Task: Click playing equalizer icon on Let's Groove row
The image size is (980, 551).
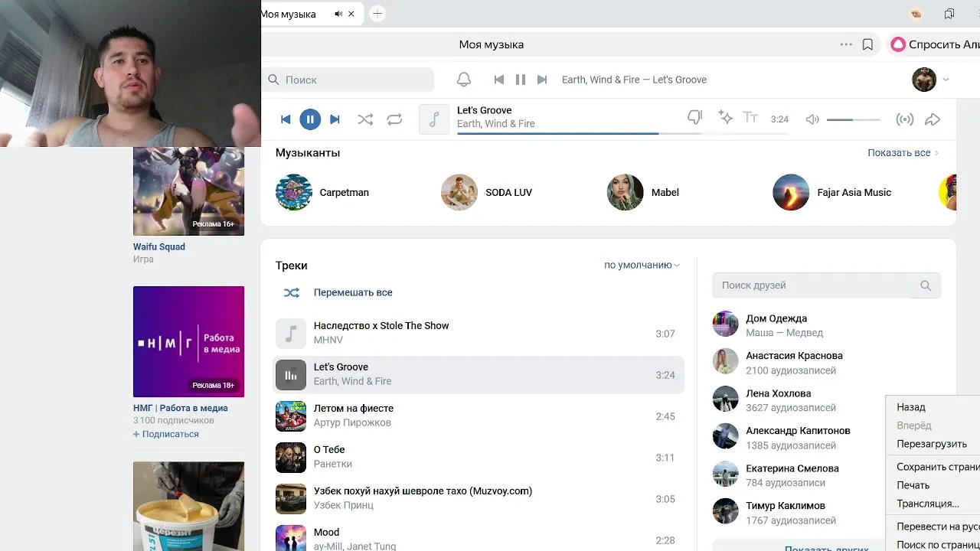Action: pos(291,375)
